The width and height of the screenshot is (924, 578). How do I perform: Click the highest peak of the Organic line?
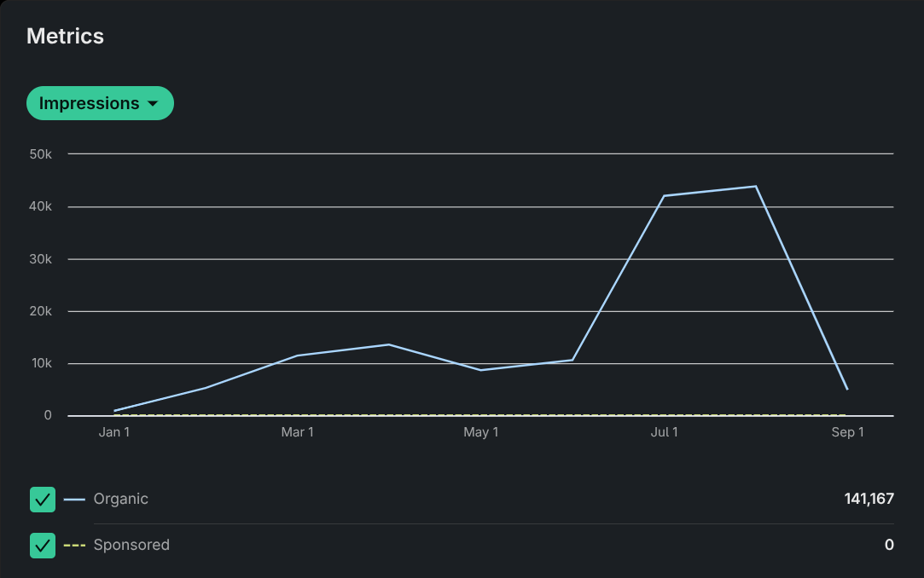click(756, 186)
